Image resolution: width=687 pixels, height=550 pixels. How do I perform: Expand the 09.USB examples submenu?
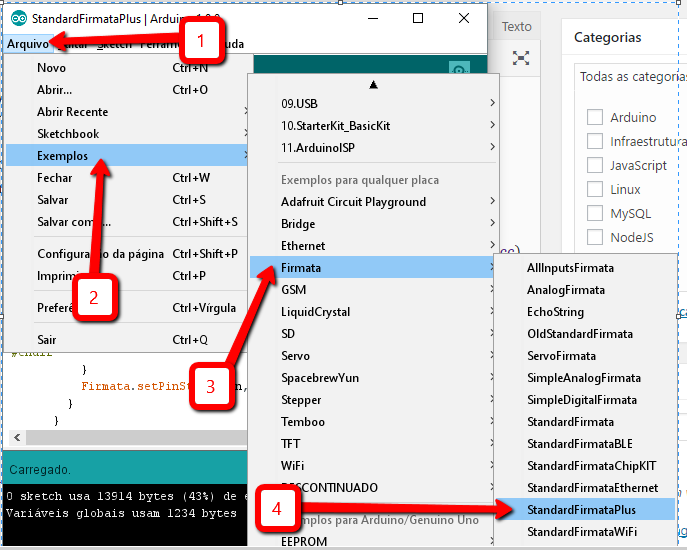click(x=374, y=103)
